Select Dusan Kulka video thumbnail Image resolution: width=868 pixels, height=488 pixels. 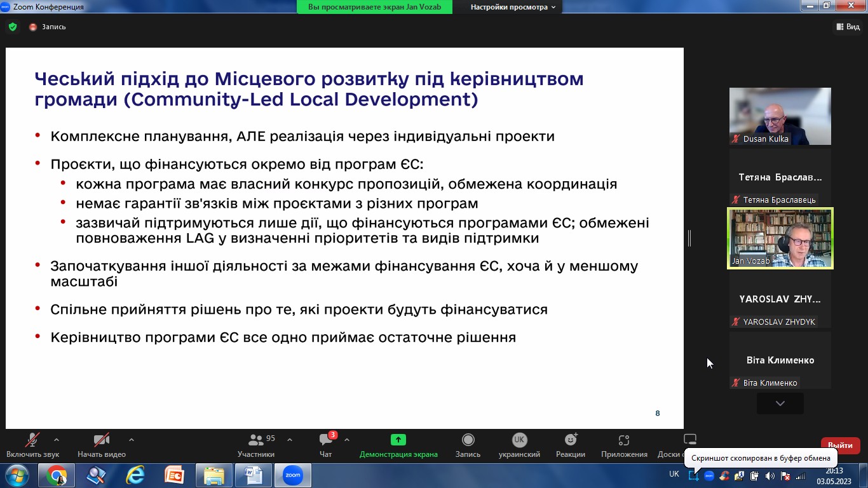tap(780, 116)
